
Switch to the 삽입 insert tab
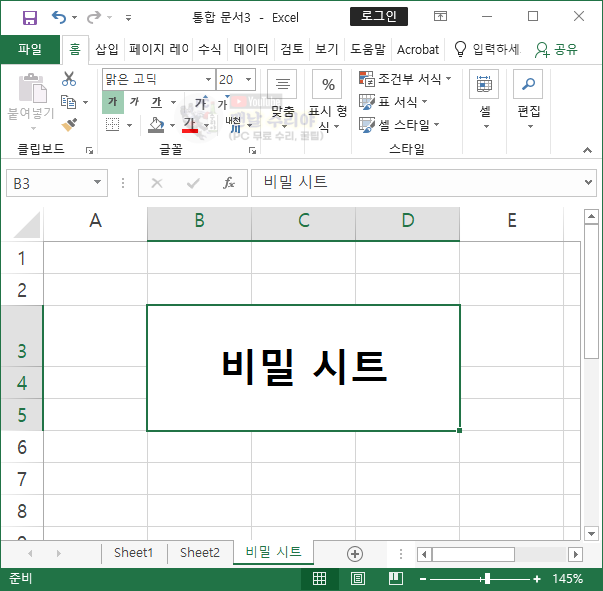pyautogui.click(x=107, y=49)
